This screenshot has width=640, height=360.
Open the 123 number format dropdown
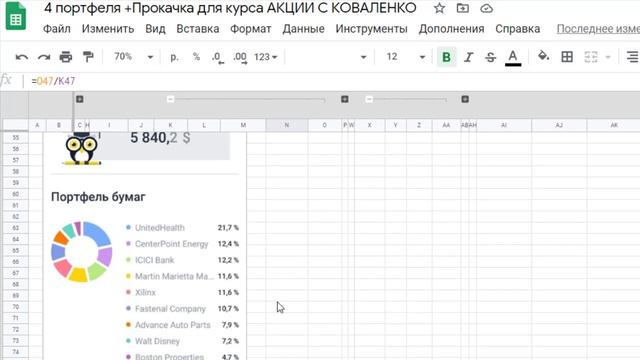coord(266,57)
